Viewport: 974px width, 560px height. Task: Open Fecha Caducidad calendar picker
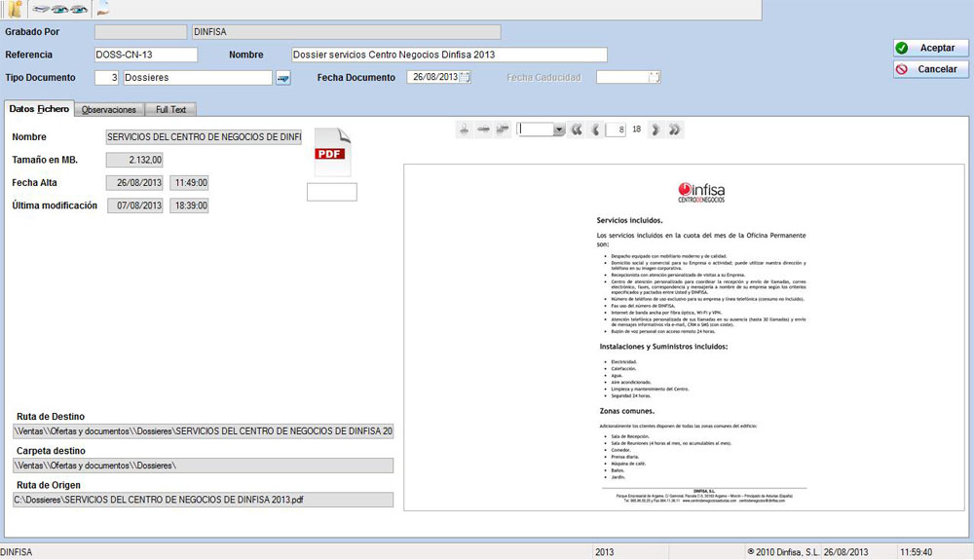tap(655, 77)
